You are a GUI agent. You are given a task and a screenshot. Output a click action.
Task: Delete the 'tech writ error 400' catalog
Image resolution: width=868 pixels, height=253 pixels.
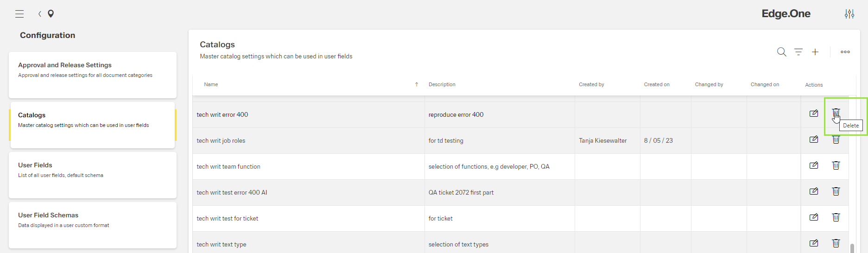836,113
